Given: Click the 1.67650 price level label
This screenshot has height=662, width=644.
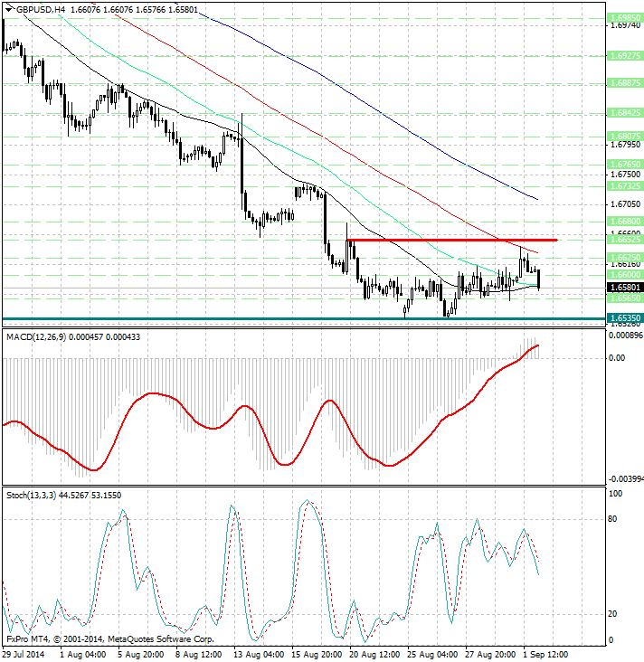Looking at the screenshot, I should click(625, 165).
